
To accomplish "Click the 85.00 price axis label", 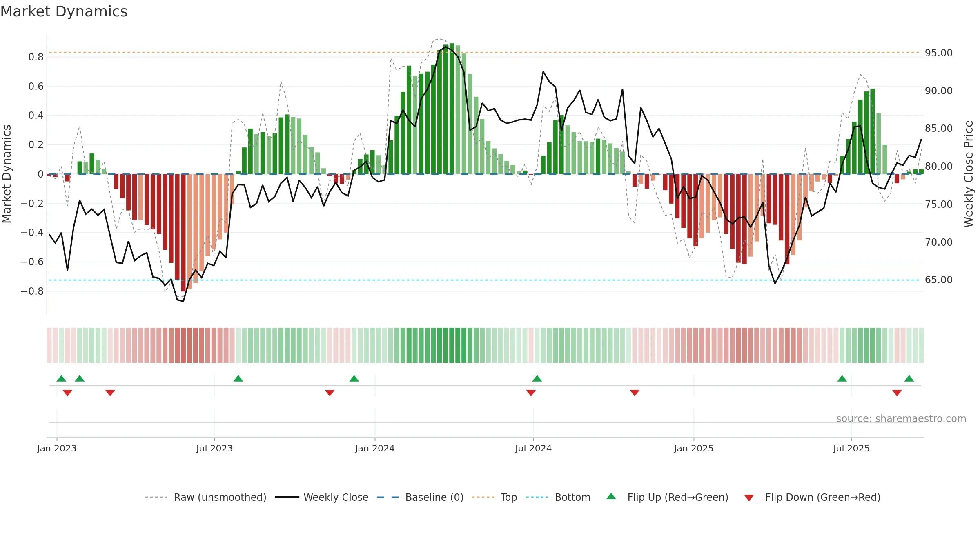I will [x=939, y=128].
